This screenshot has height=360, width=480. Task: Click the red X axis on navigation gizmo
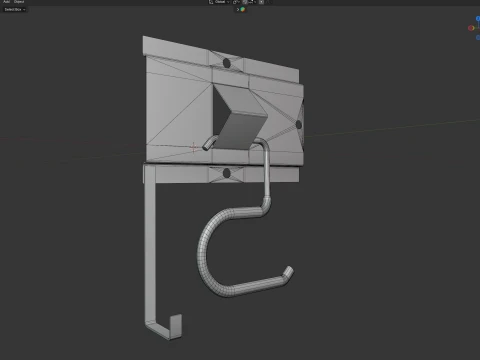click(x=471, y=28)
